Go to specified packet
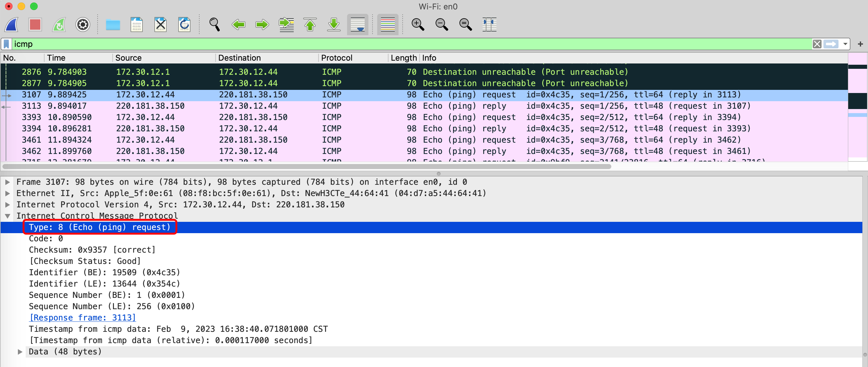 [287, 25]
